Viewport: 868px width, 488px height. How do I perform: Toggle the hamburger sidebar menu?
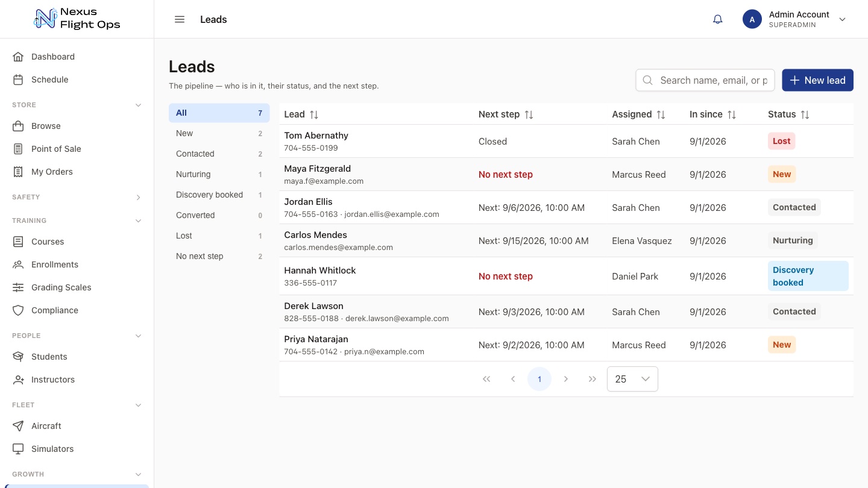[179, 19]
